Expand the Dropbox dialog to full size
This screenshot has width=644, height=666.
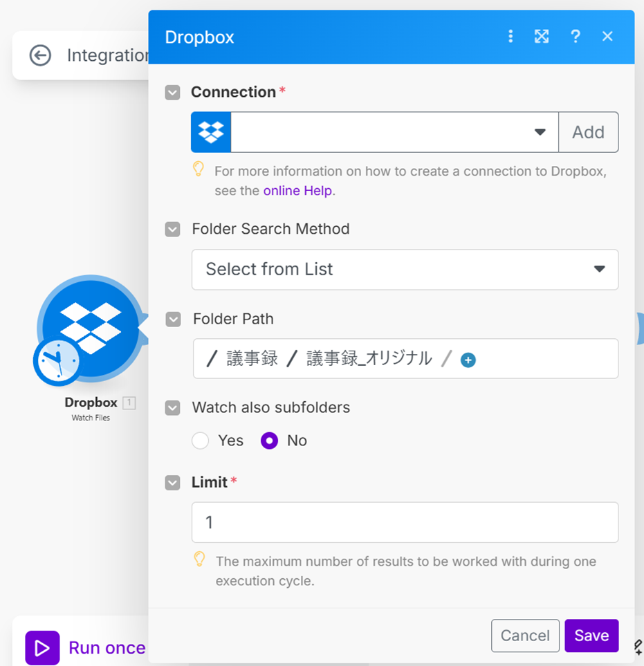(x=542, y=37)
